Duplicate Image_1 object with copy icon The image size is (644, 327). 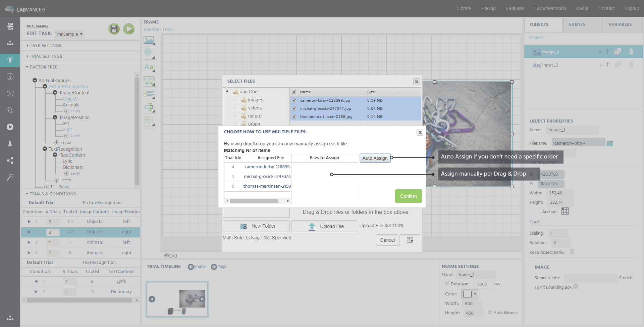618,51
